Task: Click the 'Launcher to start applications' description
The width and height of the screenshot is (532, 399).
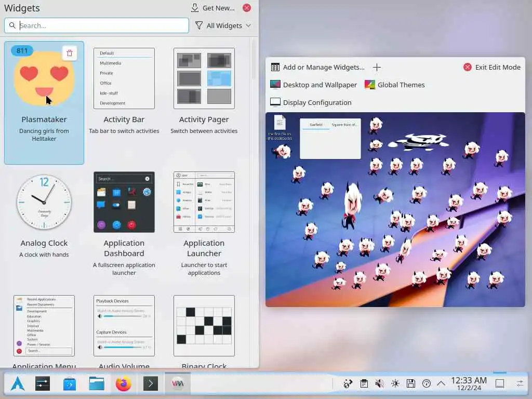Action: (204, 269)
